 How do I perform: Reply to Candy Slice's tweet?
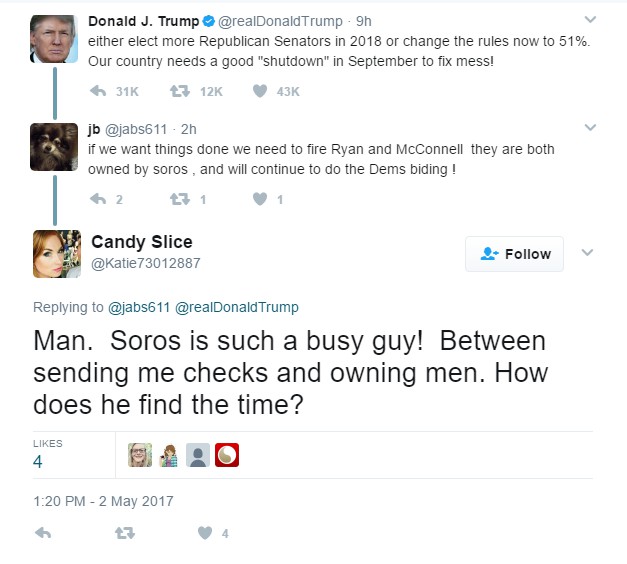tap(42, 533)
